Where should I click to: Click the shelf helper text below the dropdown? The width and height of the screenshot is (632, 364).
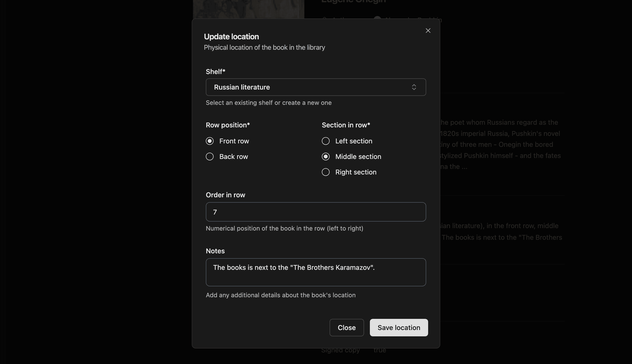pyautogui.click(x=268, y=102)
